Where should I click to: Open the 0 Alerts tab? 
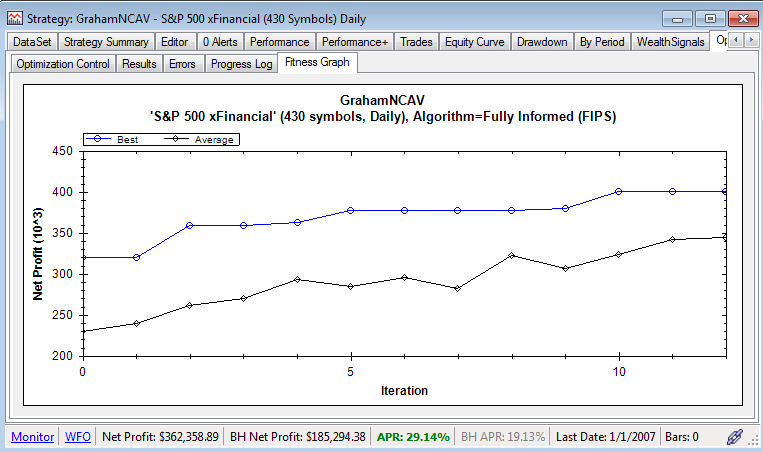click(x=220, y=42)
